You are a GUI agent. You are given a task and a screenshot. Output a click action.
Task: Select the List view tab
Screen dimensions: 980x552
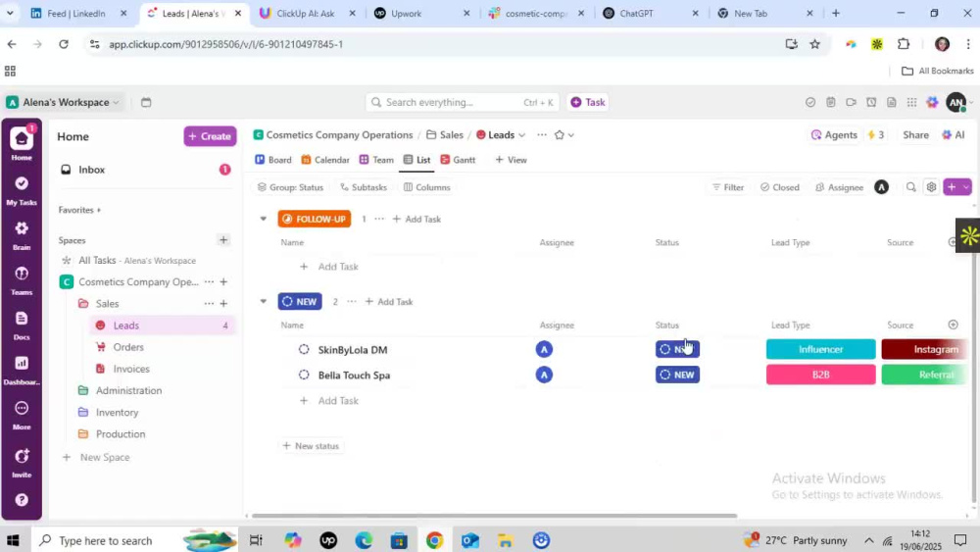[416, 160]
